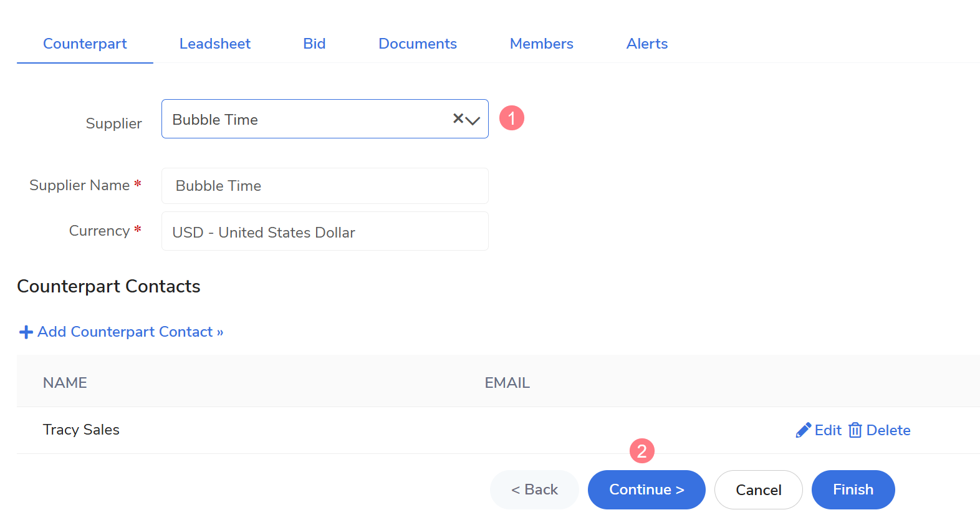Go back with the Back button

click(534, 489)
